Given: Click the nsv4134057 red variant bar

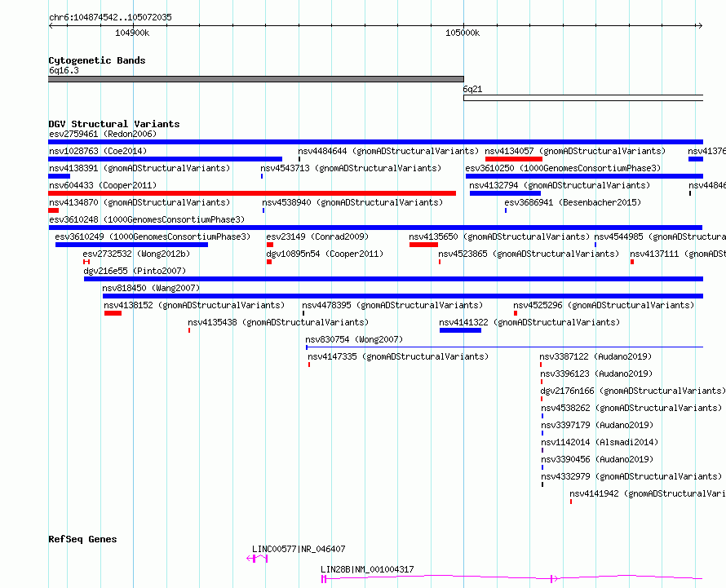Looking at the screenshot, I should (513, 159).
